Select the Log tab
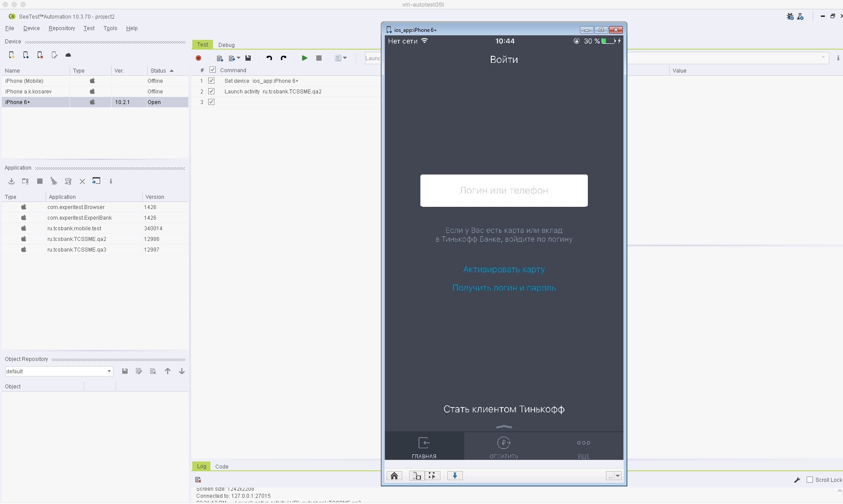The width and height of the screenshot is (843, 504). [x=202, y=466]
